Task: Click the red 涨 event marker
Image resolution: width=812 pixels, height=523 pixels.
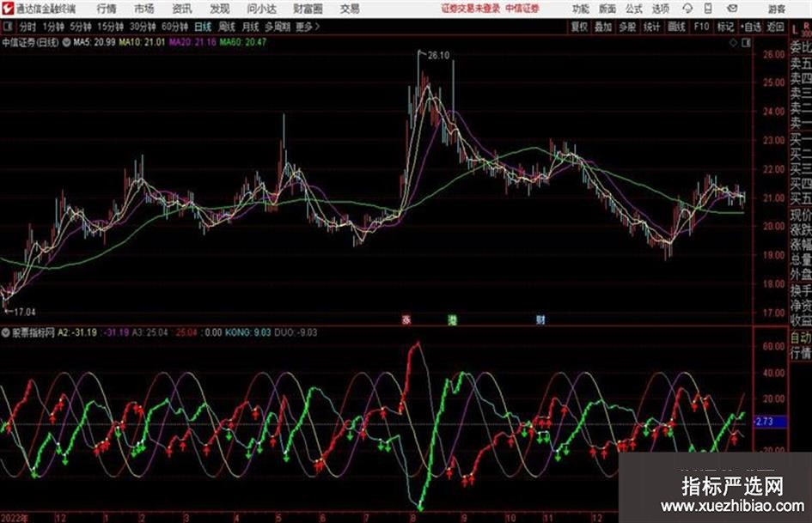Action: click(x=406, y=320)
